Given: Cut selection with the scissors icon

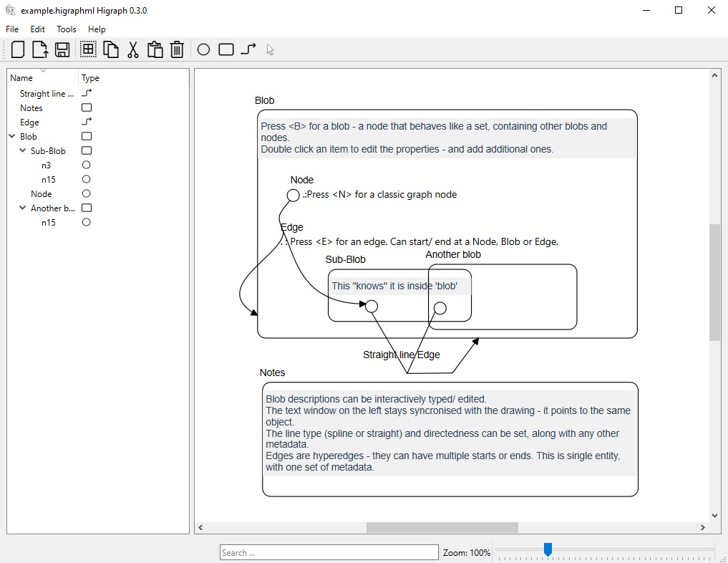Looking at the screenshot, I should click(132, 49).
